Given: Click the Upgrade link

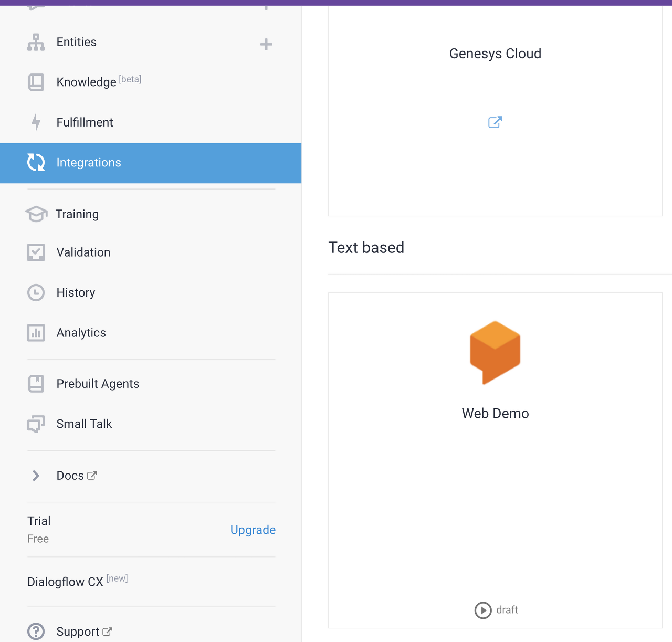Looking at the screenshot, I should [x=253, y=530].
